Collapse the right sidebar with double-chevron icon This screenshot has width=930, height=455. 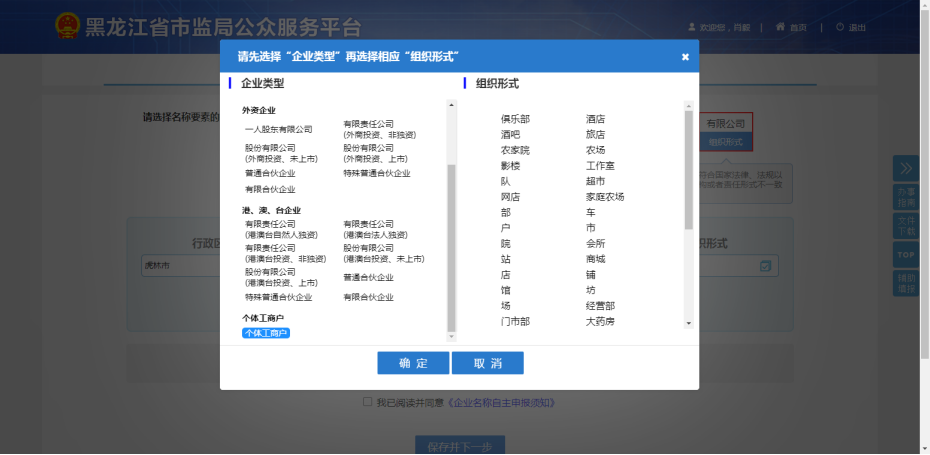click(906, 168)
